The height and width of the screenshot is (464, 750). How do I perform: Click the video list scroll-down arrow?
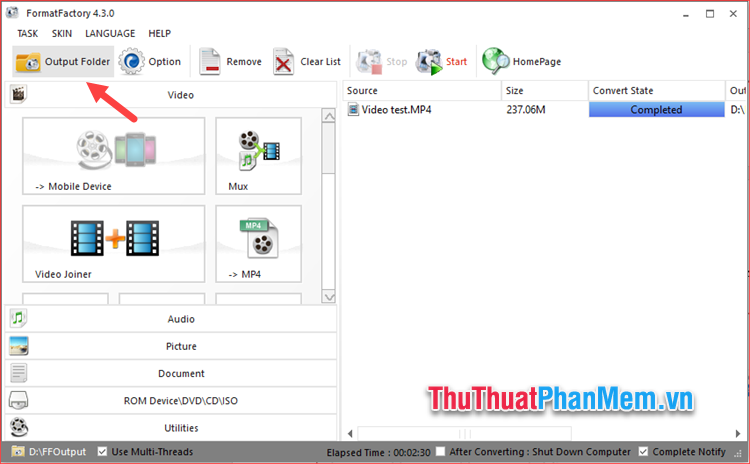pos(329,297)
